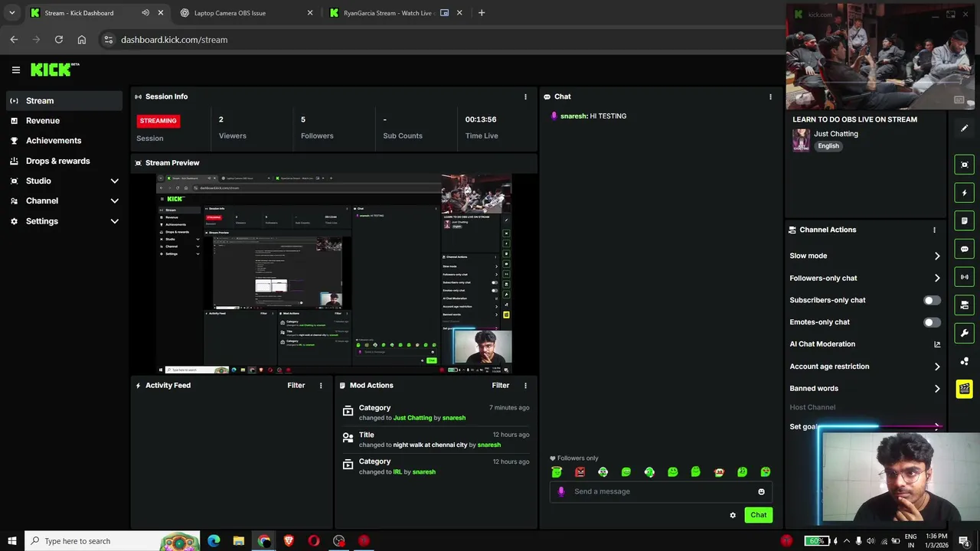Screen dimensions: 980x551
Task: Click the Stream Preview video thumbnail
Action: click(x=335, y=274)
